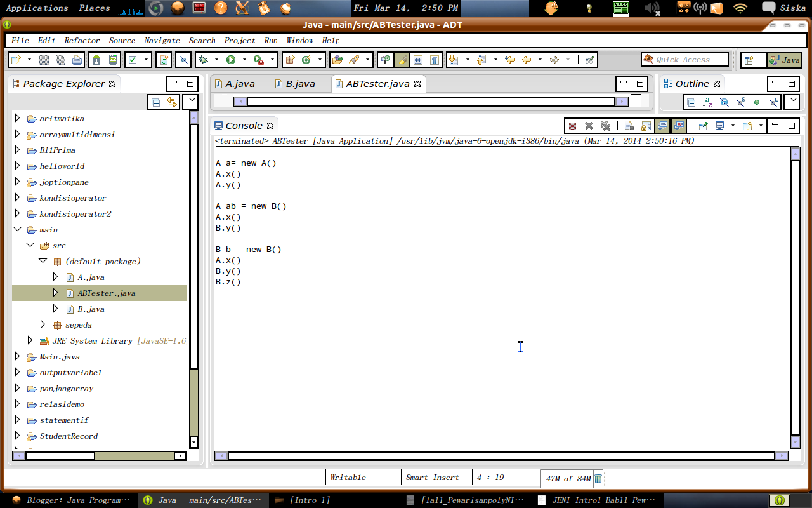Remove all terminated launches in Console
812x508 pixels.
(606, 125)
